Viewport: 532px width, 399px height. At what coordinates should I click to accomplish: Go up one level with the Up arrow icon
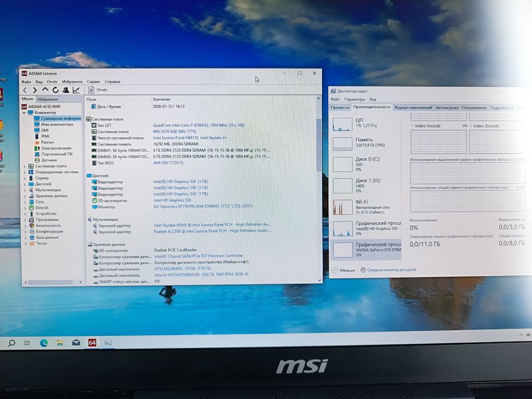tap(45, 89)
